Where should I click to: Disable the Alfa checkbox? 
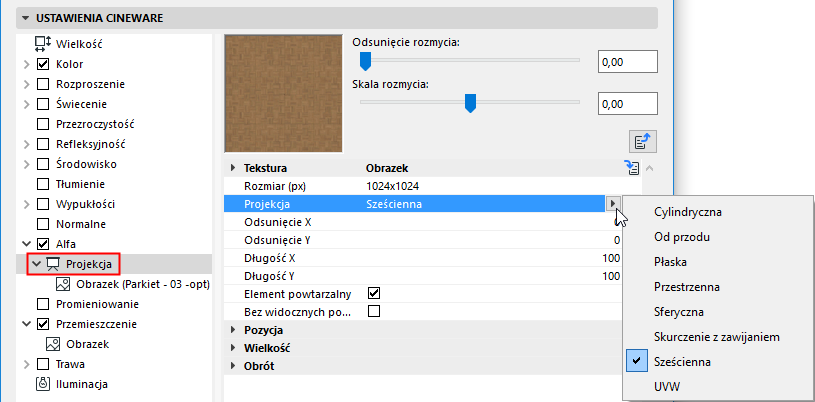click(43, 244)
